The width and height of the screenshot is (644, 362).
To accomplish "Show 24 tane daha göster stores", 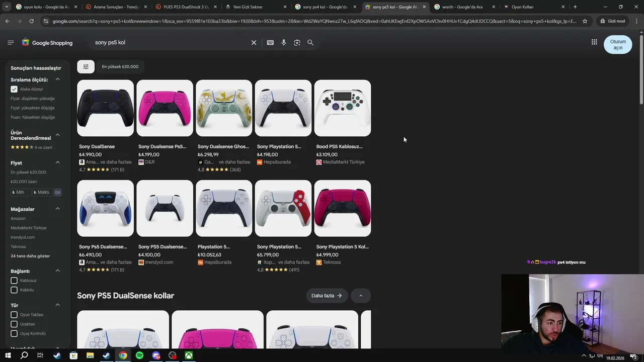I will (30, 256).
